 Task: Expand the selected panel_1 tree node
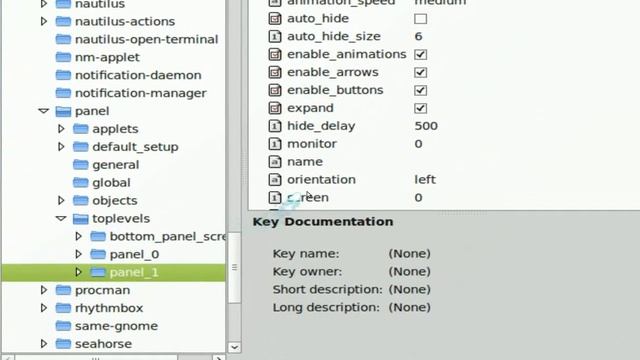pyautogui.click(x=79, y=272)
